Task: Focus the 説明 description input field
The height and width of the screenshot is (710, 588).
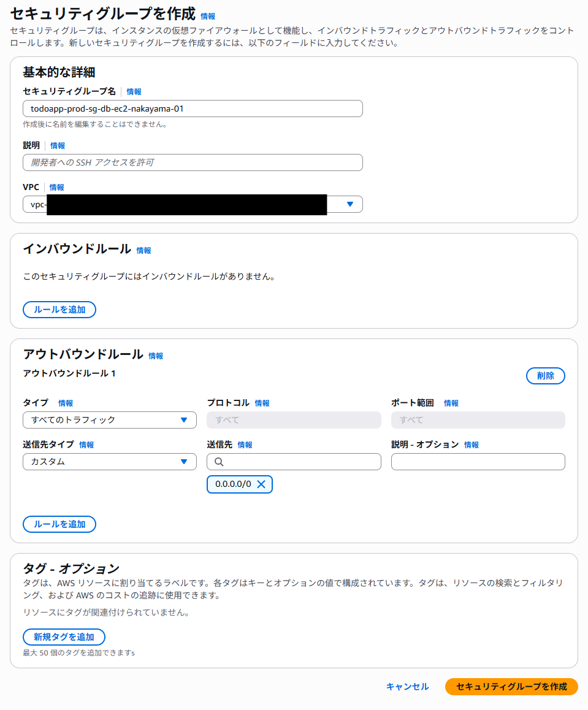Action: (193, 162)
